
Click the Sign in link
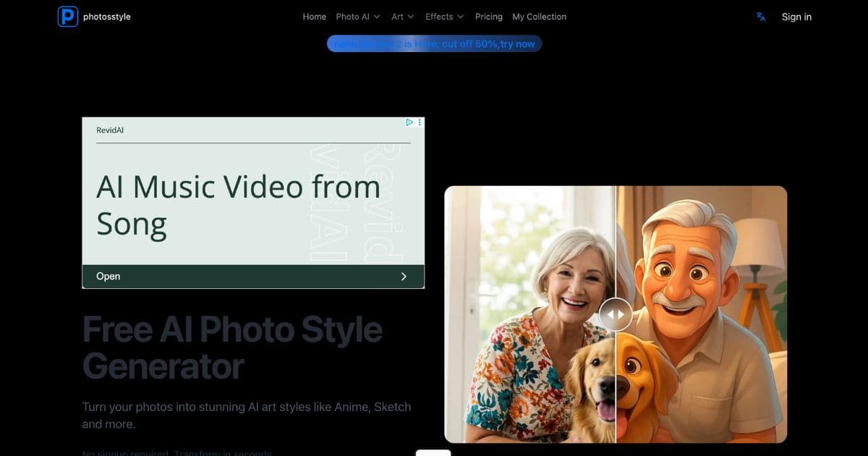(x=796, y=17)
